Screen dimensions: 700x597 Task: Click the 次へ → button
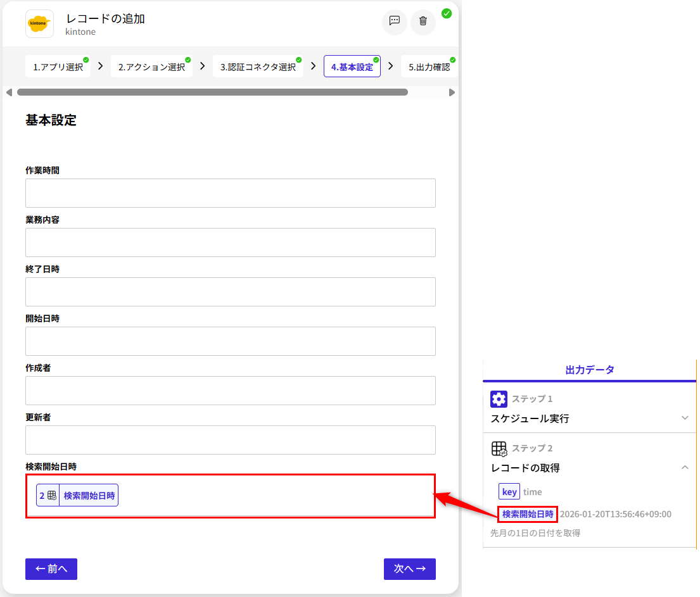coord(410,569)
